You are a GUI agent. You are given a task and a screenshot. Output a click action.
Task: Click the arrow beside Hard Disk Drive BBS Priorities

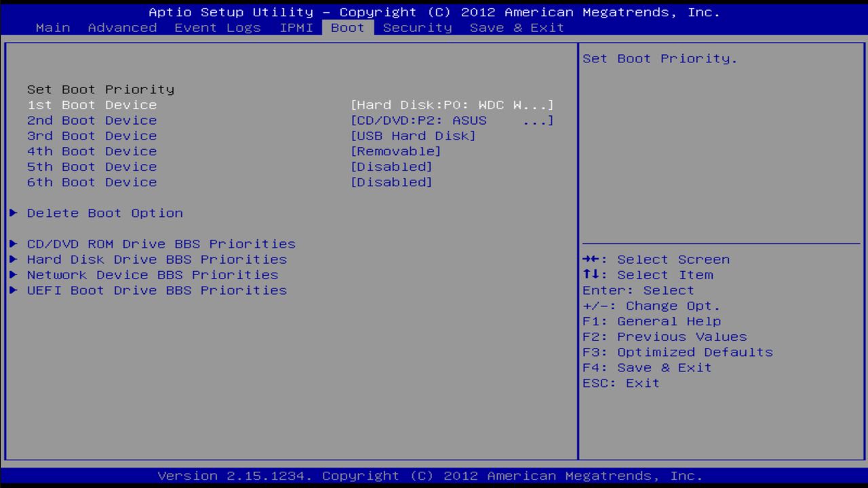point(14,260)
